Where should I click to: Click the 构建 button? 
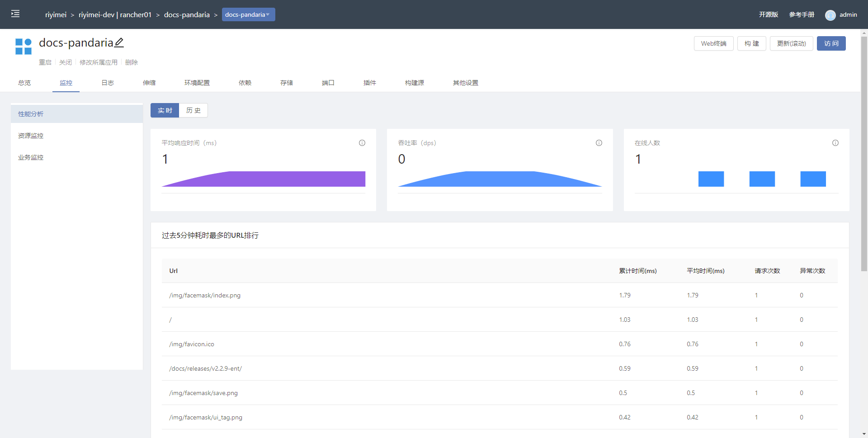coord(752,43)
